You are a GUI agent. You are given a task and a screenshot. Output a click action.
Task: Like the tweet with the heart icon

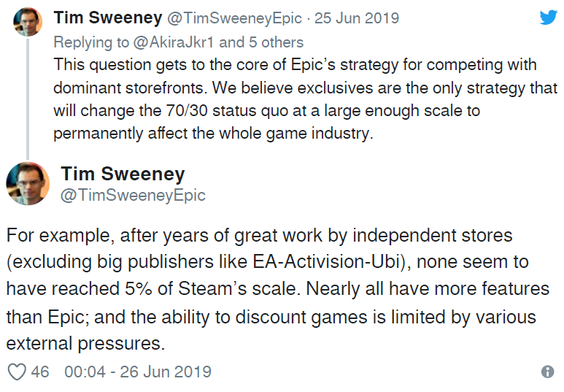pyautogui.click(x=17, y=372)
